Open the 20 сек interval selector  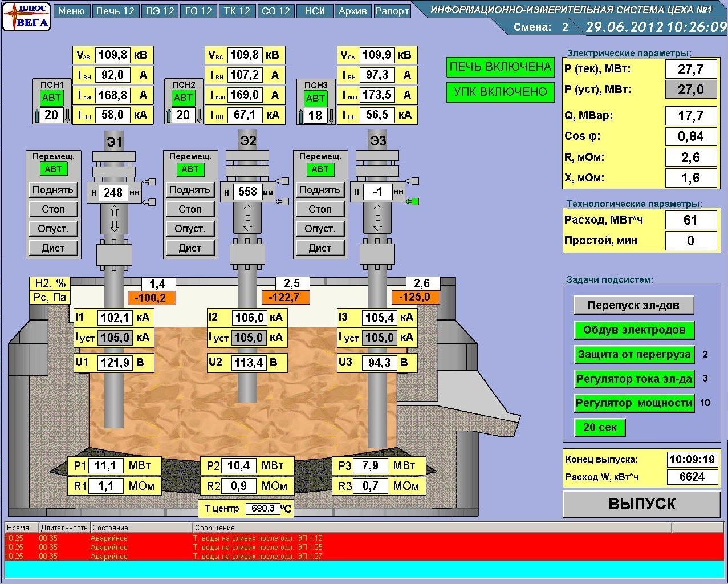pyautogui.click(x=600, y=427)
